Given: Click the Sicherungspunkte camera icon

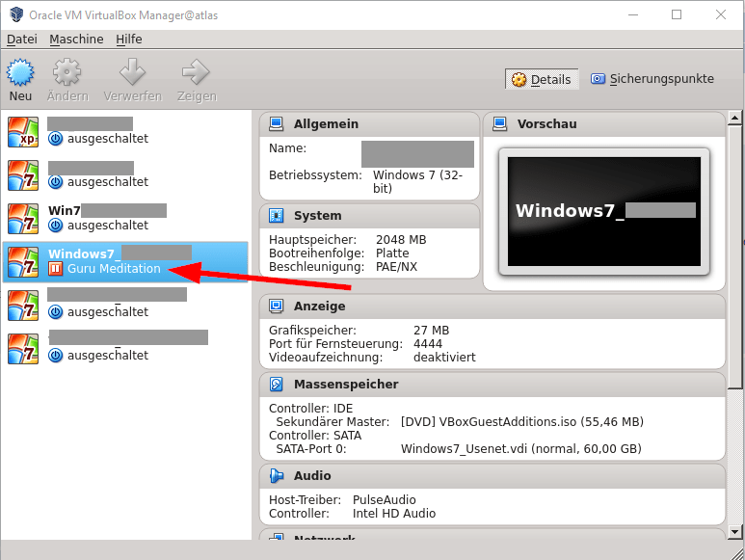Looking at the screenshot, I should point(598,78).
